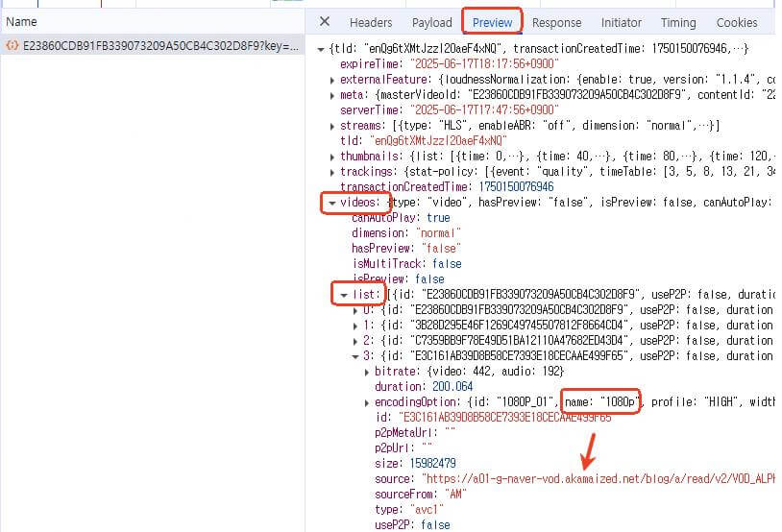Go to the Response tab

(556, 22)
